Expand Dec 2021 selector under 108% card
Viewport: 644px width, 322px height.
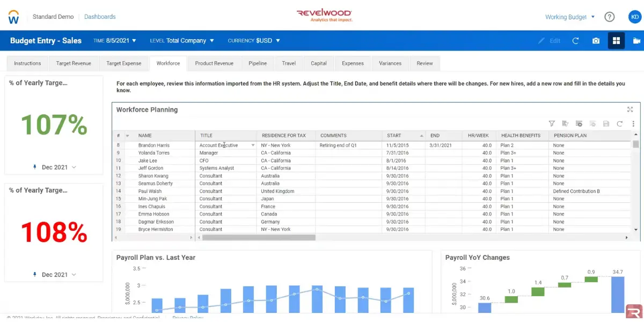pyautogui.click(x=74, y=275)
